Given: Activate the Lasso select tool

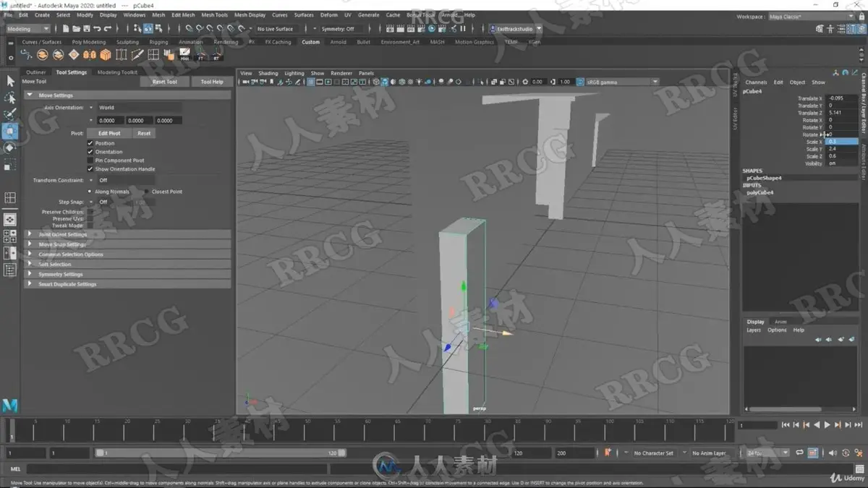Looking at the screenshot, I should click(9, 98).
